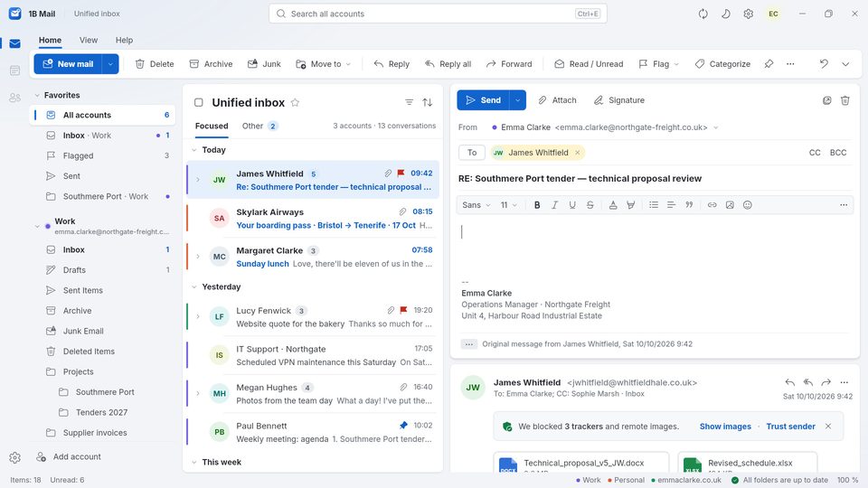Insert a bulleted list
Viewport: 868px width, 488px height.
click(654, 205)
